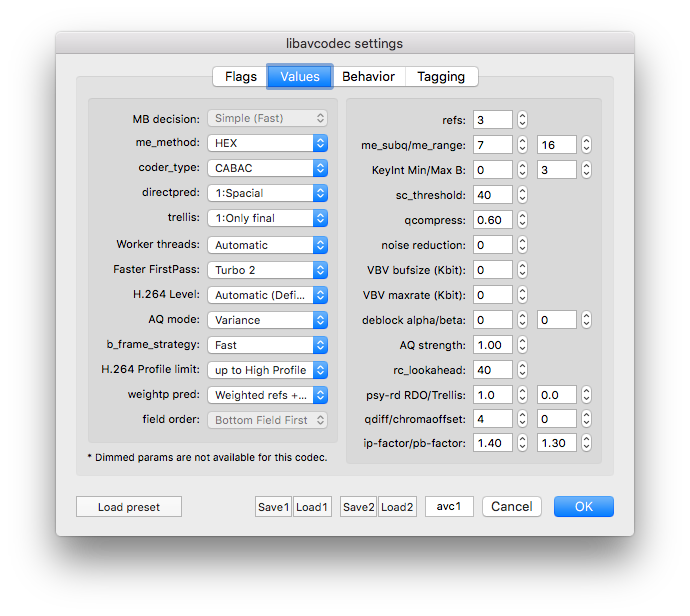Click the me_range stepper next to 16
Image resolution: width=690 pixels, height=616 pixels.
[x=586, y=144]
